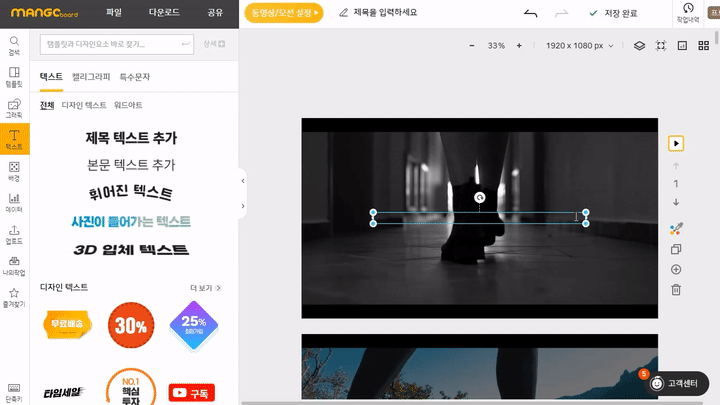Delete the page with the trash icon
Image resolution: width=720 pixels, height=405 pixels.
676,290
